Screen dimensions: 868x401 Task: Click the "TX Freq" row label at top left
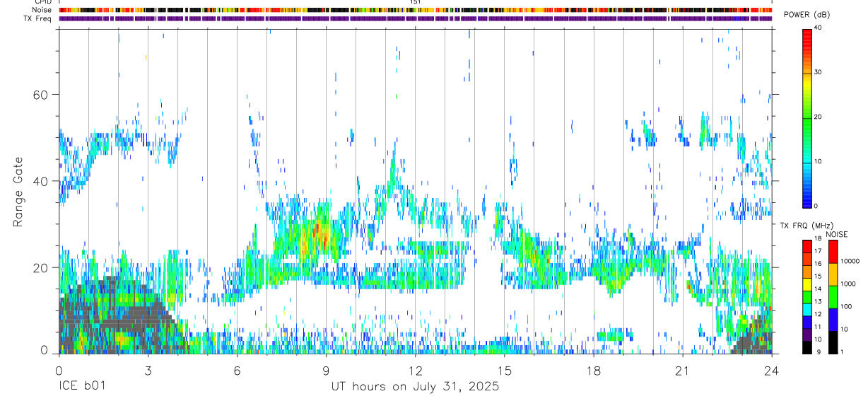pyautogui.click(x=38, y=18)
